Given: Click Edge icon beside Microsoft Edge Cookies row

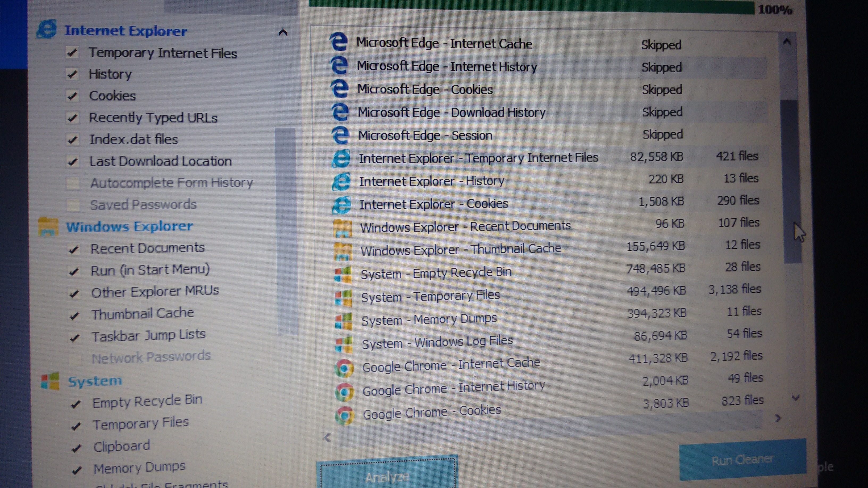Looking at the screenshot, I should point(339,88).
